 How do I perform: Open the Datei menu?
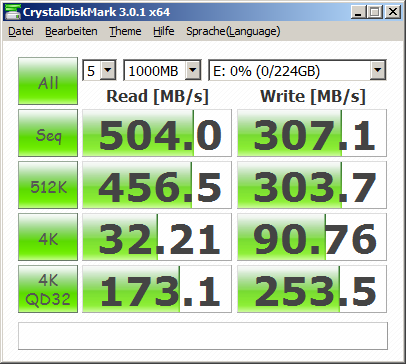21,31
